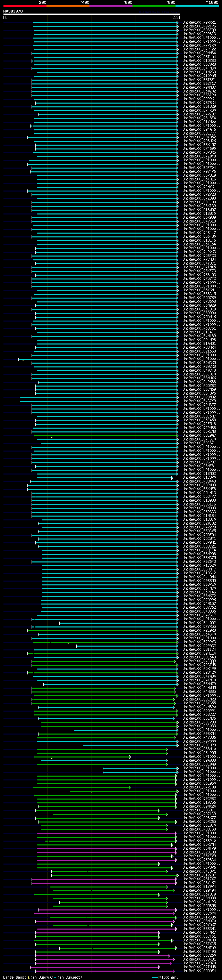Select the UniRef100_A8Q443 label
The image size is (222, 980).
pos(199,481)
